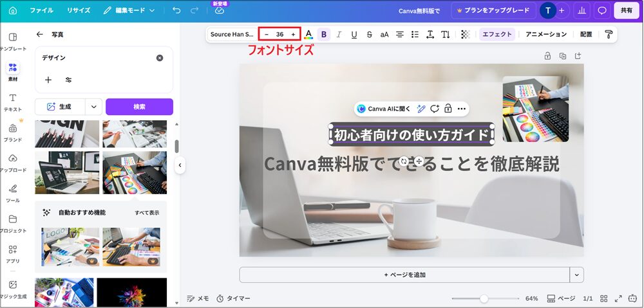Open マジック生成 in the sidebar
Viewport: 644px width, 308px height.
(x=13, y=289)
